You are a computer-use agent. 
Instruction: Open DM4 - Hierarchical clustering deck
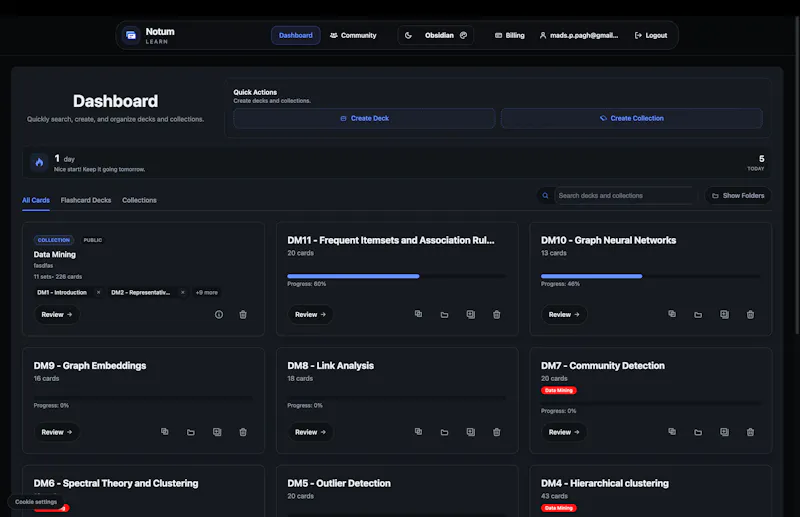pos(605,483)
